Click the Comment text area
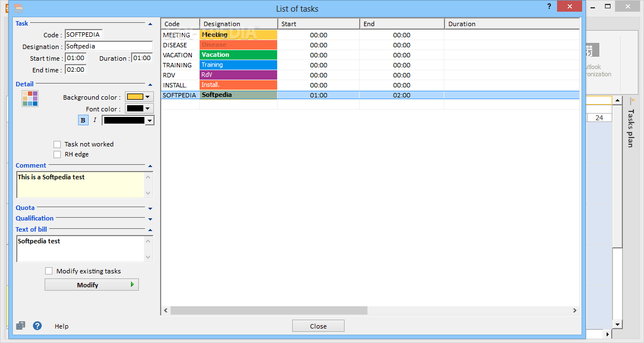This screenshot has height=343, width=644. (x=80, y=185)
